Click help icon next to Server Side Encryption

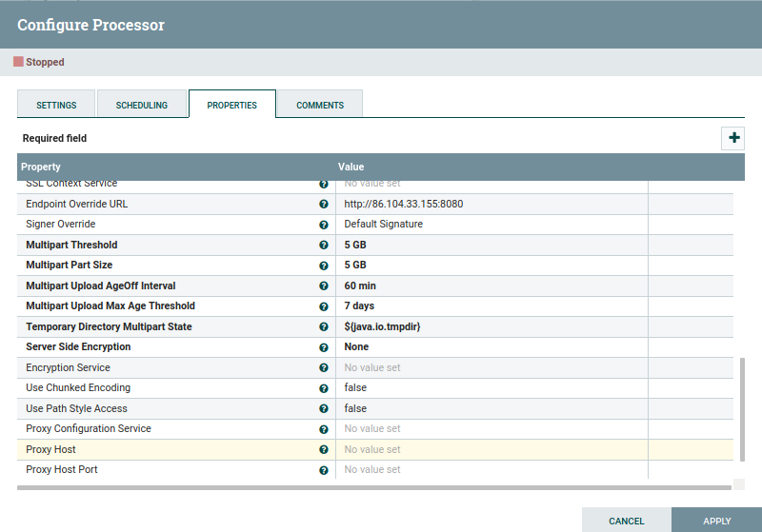[324, 347]
